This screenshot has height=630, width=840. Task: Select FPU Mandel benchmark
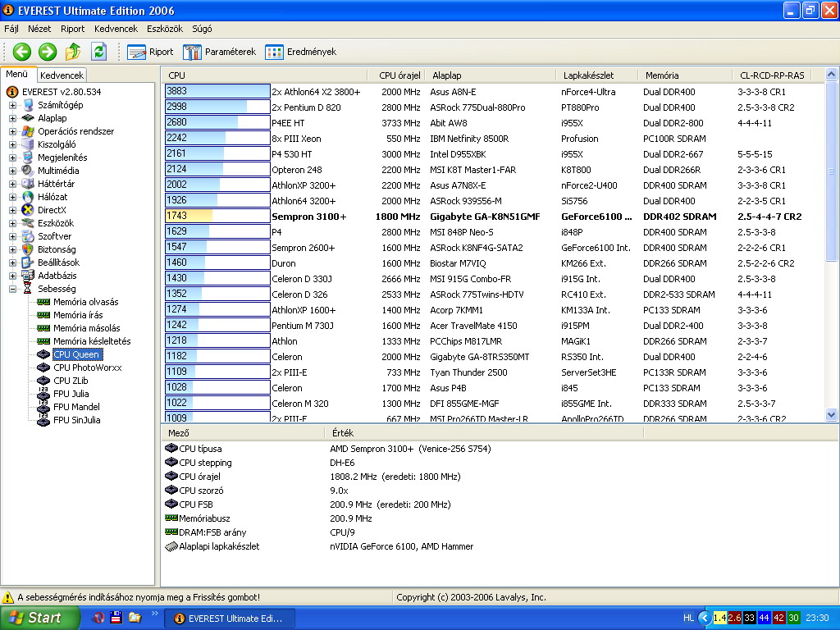tap(76, 407)
